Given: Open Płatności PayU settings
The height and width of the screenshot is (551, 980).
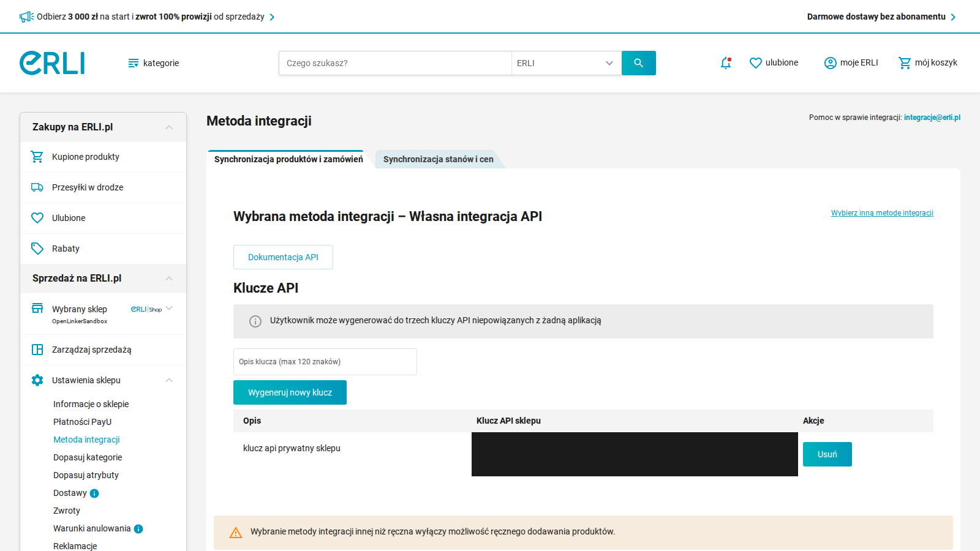Looking at the screenshot, I should click(83, 422).
